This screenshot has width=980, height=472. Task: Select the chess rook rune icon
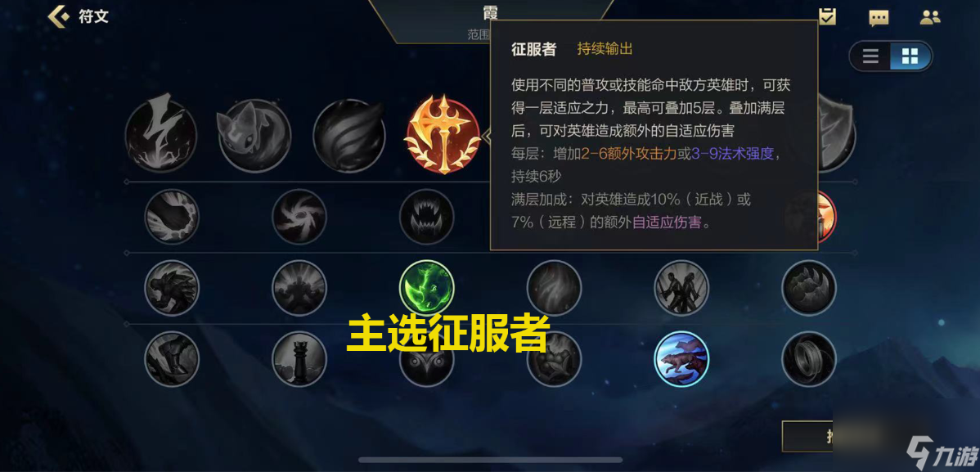(x=299, y=359)
